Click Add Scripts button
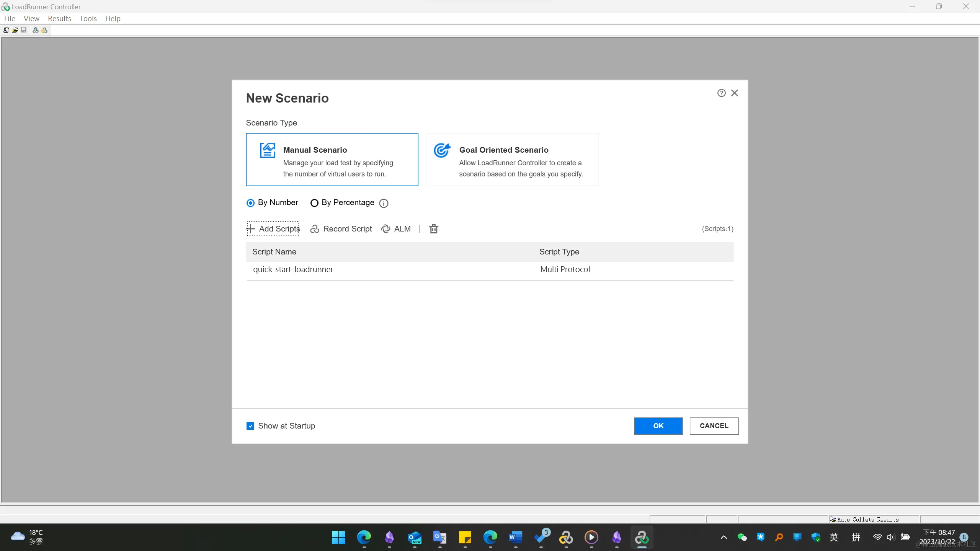 coord(273,229)
